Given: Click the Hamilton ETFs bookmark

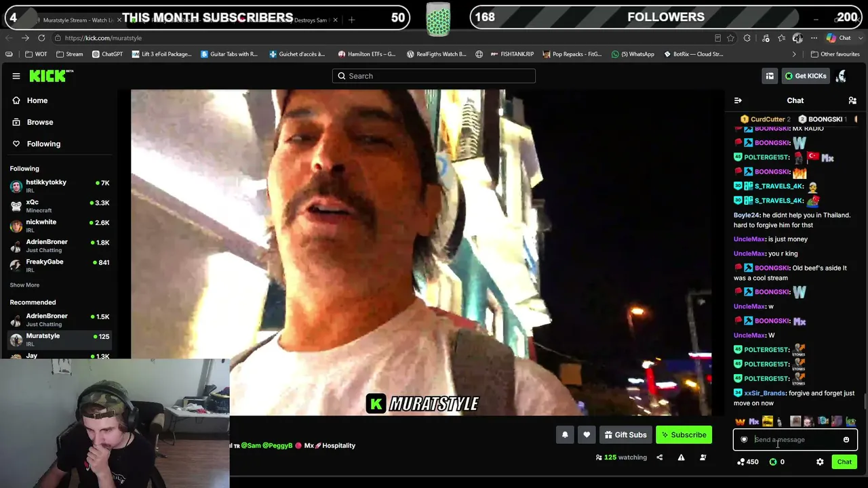Looking at the screenshot, I should click(x=367, y=54).
